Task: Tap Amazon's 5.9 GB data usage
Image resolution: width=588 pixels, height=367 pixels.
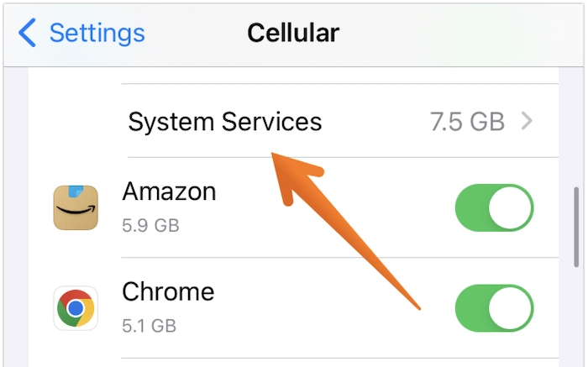Action: [150, 226]
